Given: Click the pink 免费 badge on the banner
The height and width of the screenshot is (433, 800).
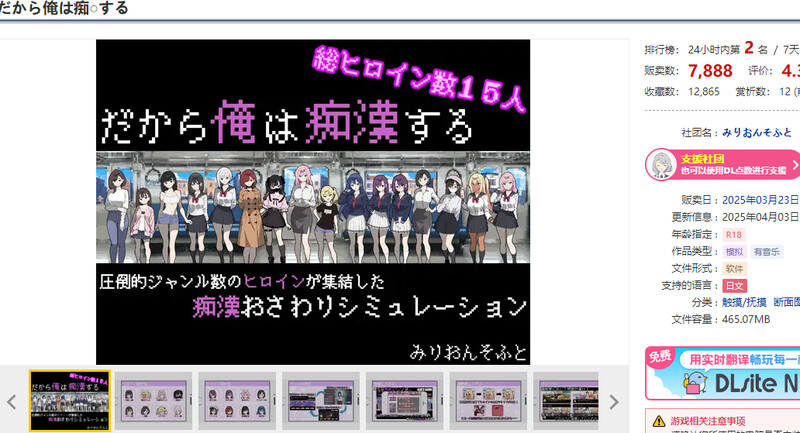Looking at the screenshot, I should click(x=660, y=355).
